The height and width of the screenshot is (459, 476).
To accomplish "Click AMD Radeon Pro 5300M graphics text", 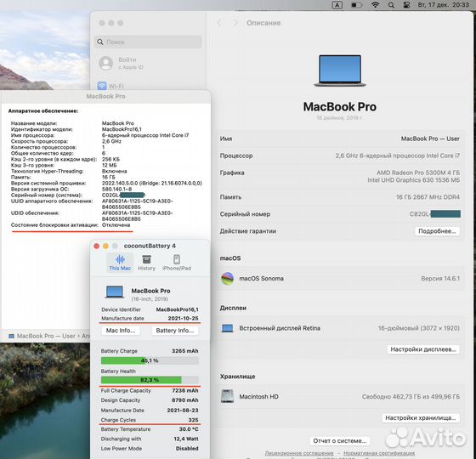I will coord(418,173).
